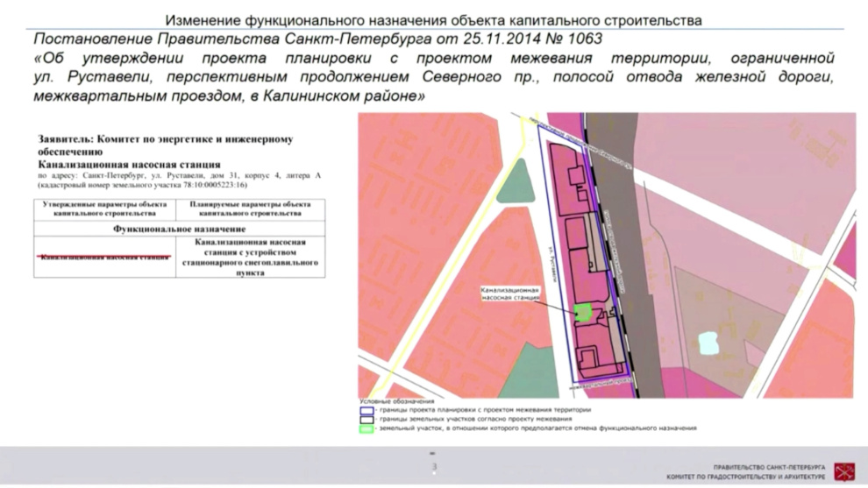Click the light blue pond on map
The image size is (868, 488).
click(706, 342)
